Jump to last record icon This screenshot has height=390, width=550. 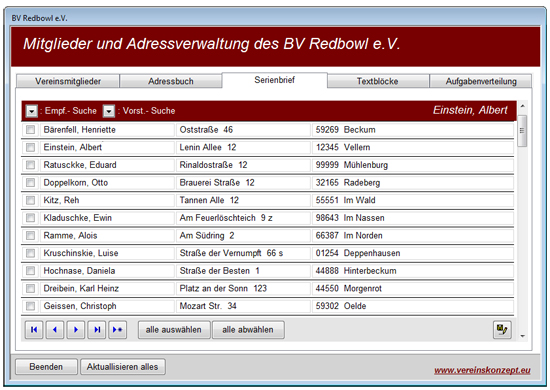[97, 330]
